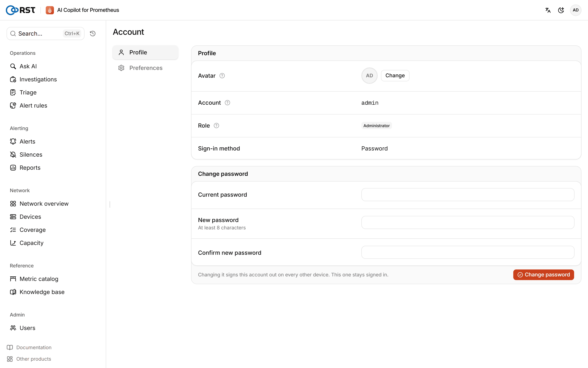Click the AI Copilot for Prometheus title
588x368 pixels.
click(x=88, y=10)
